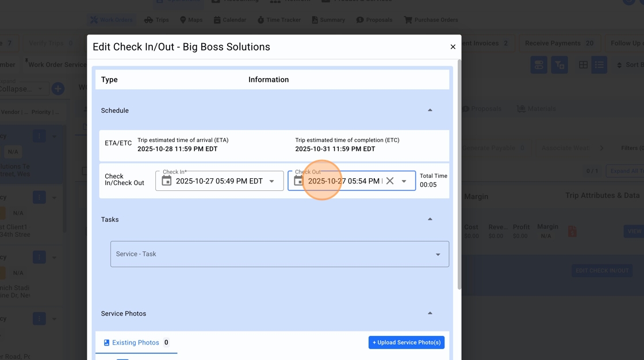The width and height of the screenshot is (644, 360).
Task: Switch to list view icon
Action: [599, 65]
